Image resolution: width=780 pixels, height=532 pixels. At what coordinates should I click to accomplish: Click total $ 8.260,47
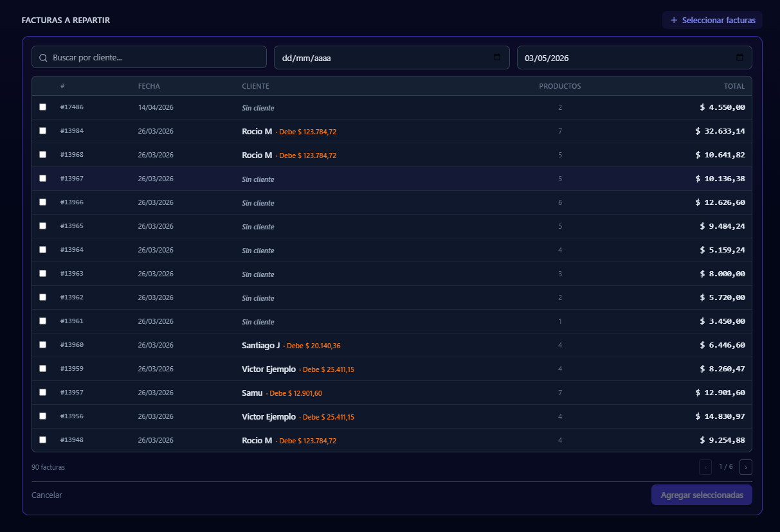[723, 369]
